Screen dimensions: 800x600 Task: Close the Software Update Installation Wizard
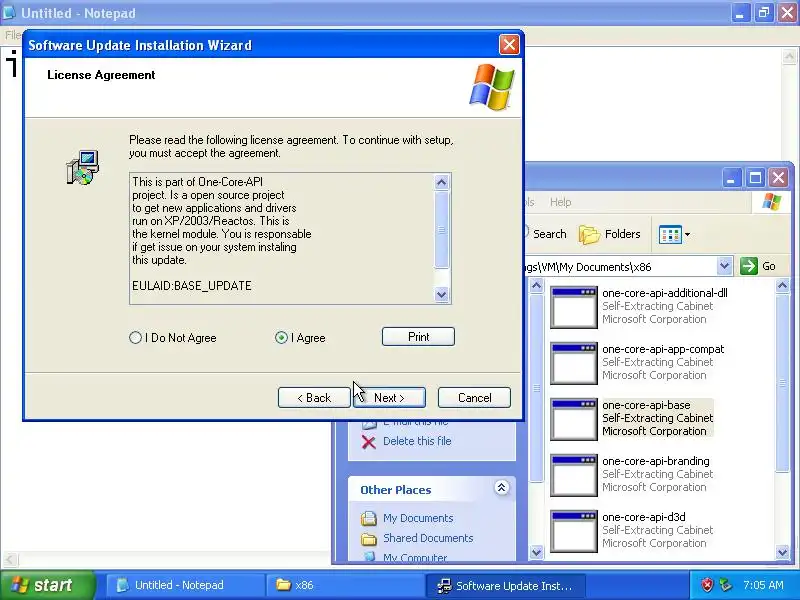[x=509, y=45]
